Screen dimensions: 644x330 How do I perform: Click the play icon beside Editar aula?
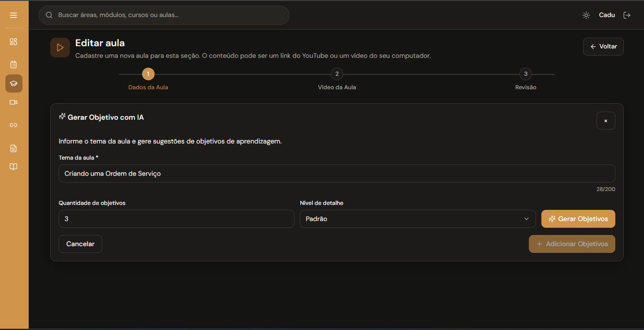(x=60, y=48)
